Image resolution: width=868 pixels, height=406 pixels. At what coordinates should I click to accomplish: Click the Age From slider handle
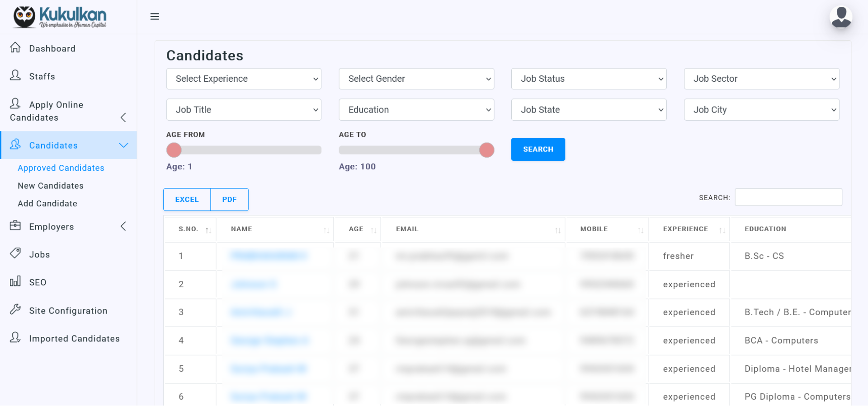coord(174,150)
